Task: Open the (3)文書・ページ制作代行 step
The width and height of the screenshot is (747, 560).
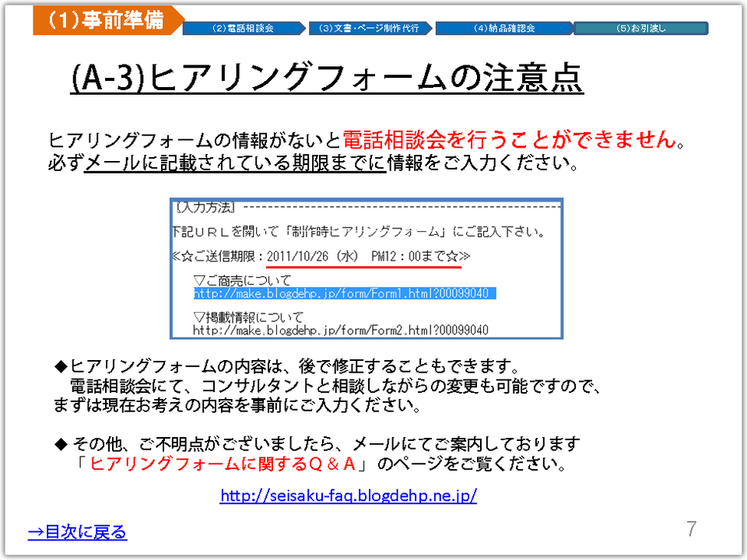Action: pyautogui.click(x=370, y=28)
